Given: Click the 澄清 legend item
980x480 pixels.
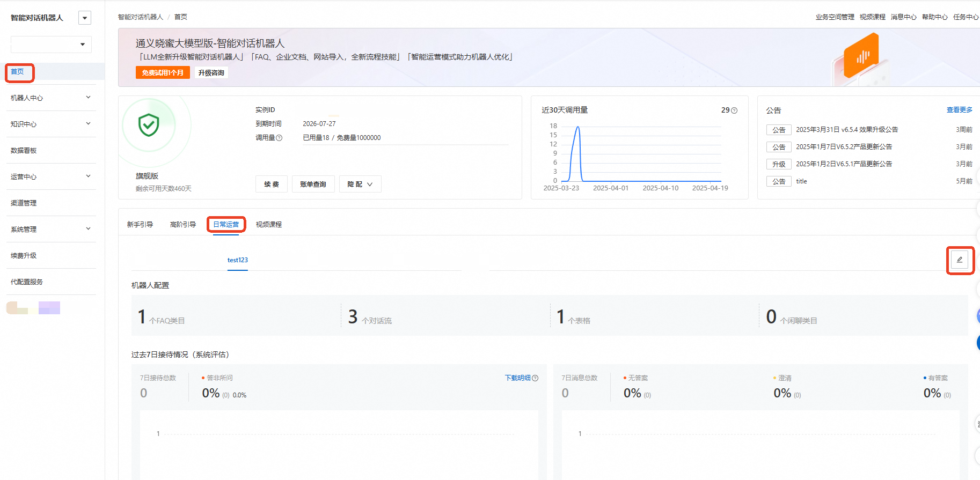Looking at the screenshot, I should point(782,378).
